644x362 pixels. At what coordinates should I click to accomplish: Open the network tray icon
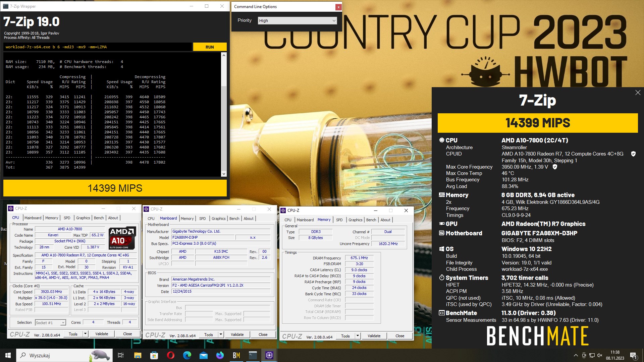coord(592,355)
